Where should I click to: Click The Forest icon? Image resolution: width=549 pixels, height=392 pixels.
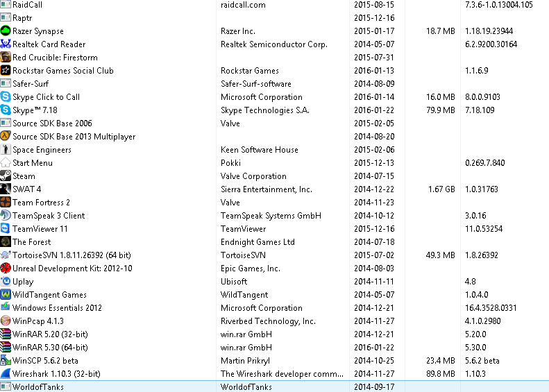pyautogui.click(x=6, y=242)
